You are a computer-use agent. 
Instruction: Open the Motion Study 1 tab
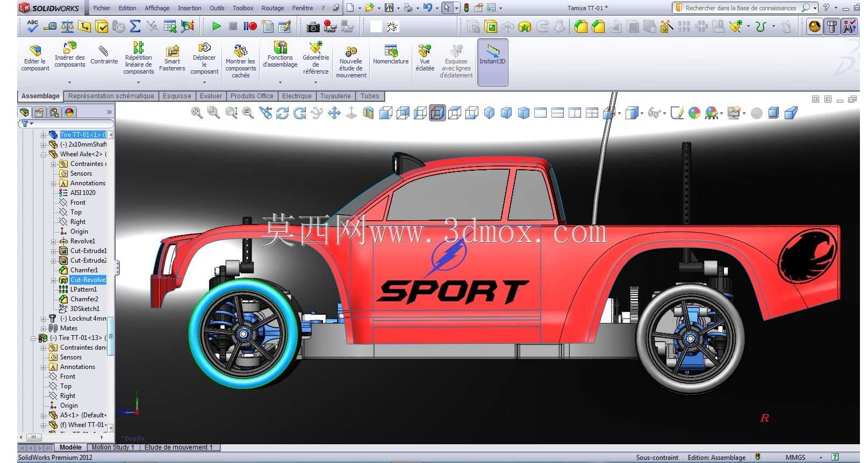[112, 447]
